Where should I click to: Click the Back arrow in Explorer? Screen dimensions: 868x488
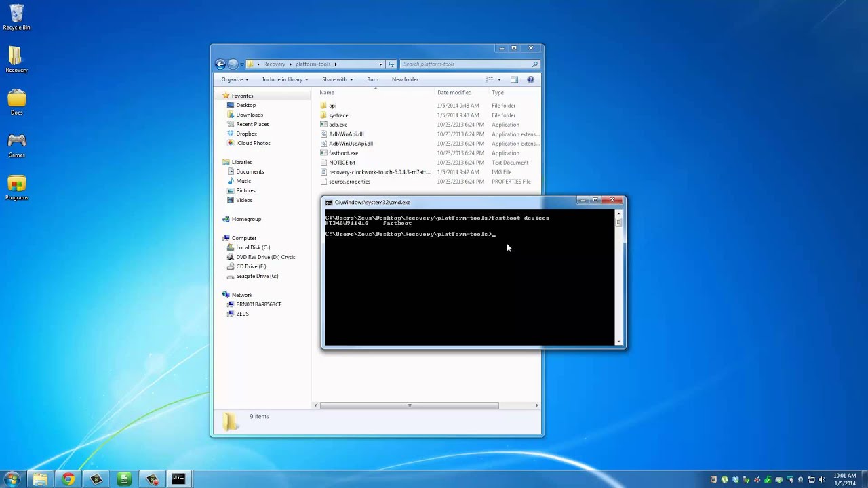pyautogui.click(x=220, y=64)
